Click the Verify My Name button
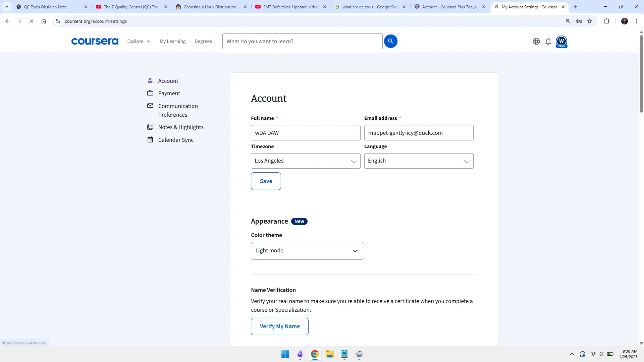The image size is (644, 362). point(280,326)
